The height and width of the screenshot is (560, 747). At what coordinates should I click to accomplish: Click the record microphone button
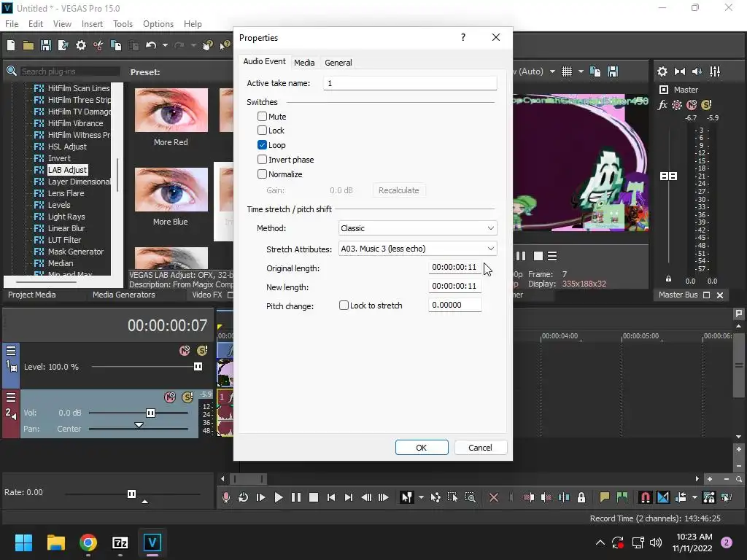(x=226, y=497)
